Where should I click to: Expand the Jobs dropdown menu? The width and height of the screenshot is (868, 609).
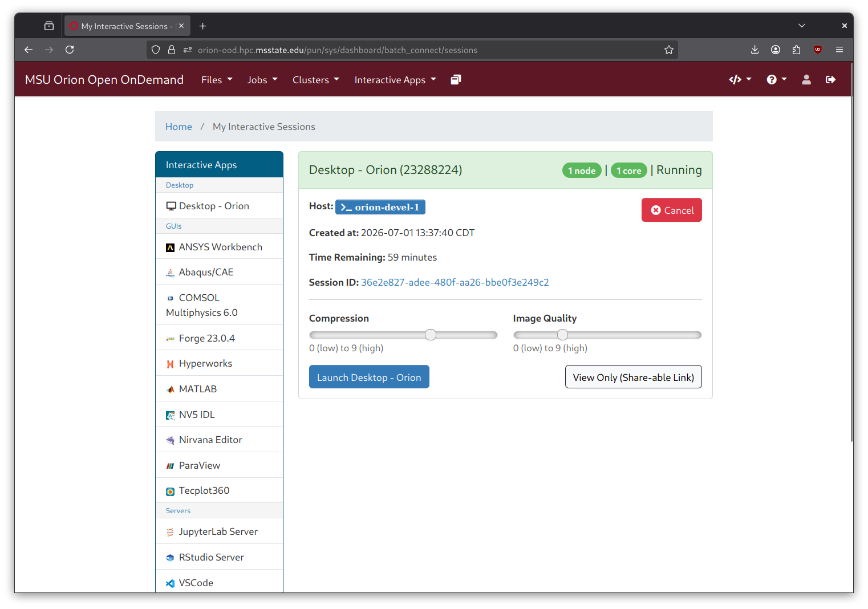click(x=262, y=80)
